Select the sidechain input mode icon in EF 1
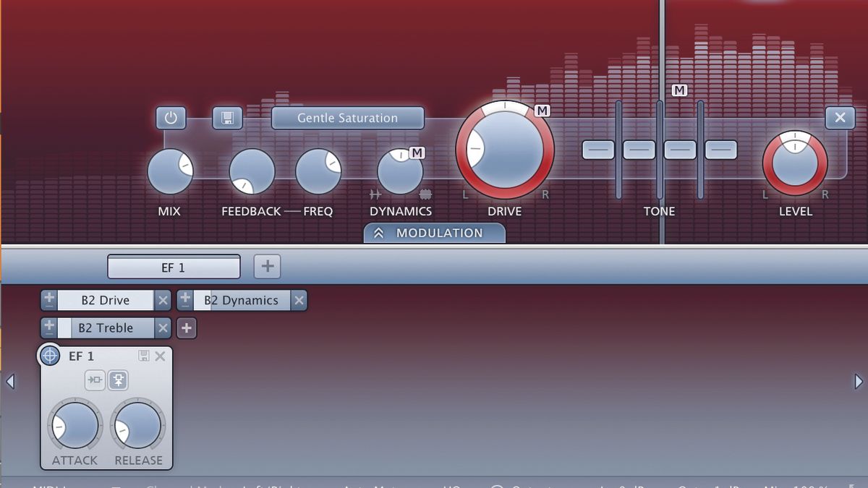 (94, 380)
